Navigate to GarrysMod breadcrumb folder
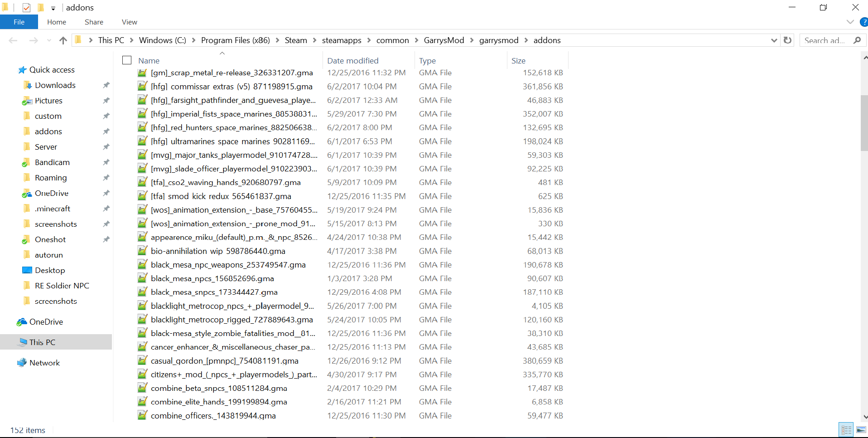 pyautogui.click(x=444, y=40)
